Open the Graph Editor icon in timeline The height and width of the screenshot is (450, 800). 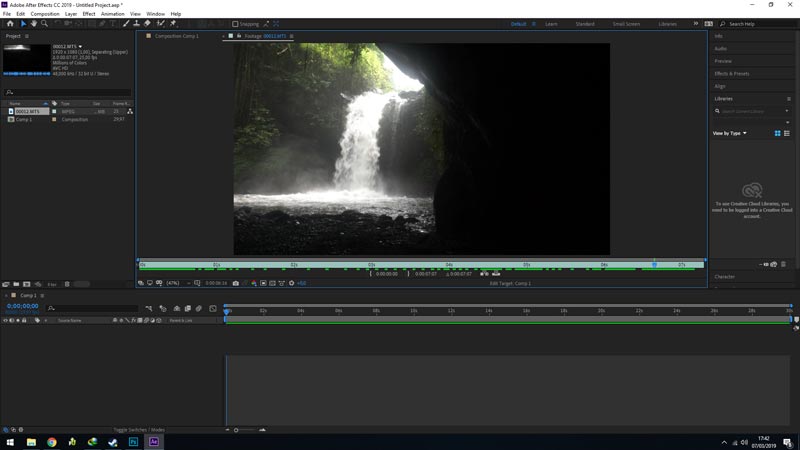213,308
